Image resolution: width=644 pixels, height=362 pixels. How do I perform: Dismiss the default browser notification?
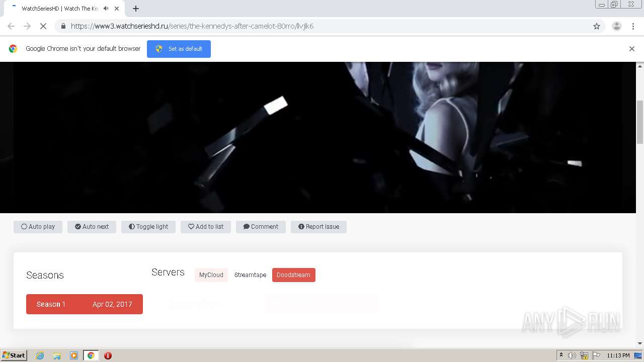point(632,49)
